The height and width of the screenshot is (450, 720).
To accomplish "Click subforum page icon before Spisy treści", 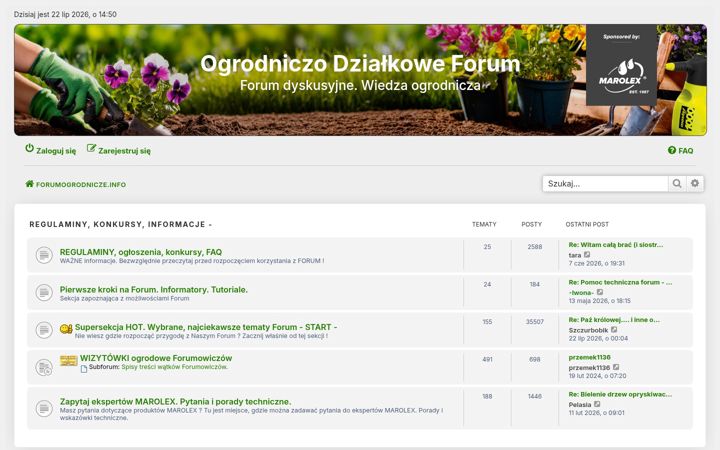I will [84, 369].
